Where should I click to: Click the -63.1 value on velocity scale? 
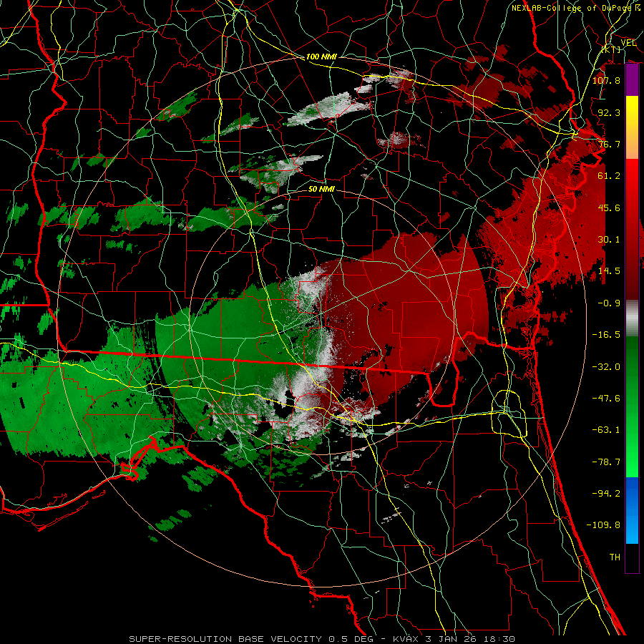click(x=606, y=430)
